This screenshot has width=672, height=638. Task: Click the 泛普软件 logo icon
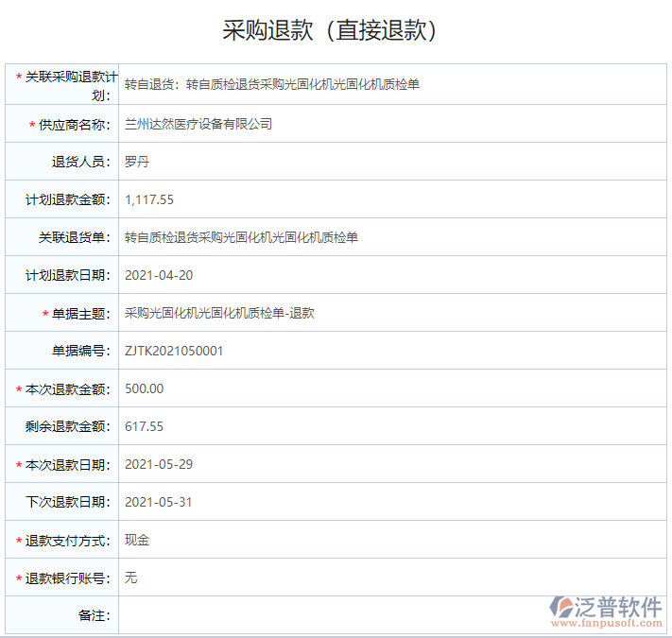(563, 605)
